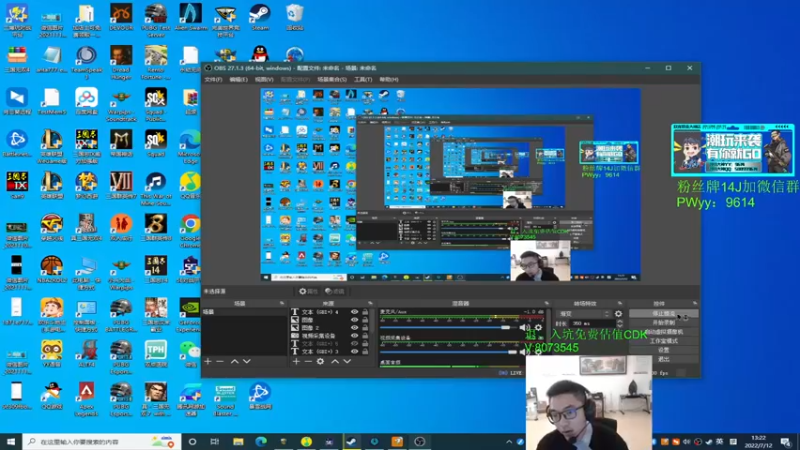The width and height of the screenshot is (800, 450).
Task: Pop out the Controls dock panel
Action: (x=694, y=303)
